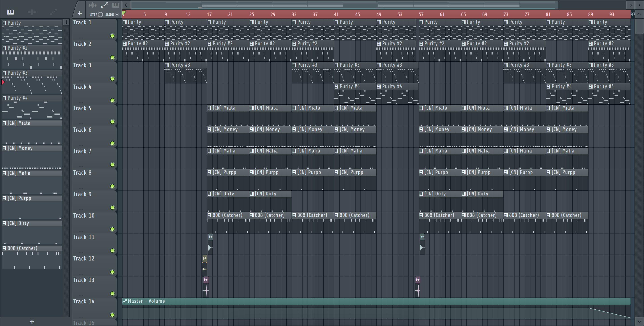Mute Track 14 with its green LED
This screenshot has height=326, width=644.
coord(112,315)
